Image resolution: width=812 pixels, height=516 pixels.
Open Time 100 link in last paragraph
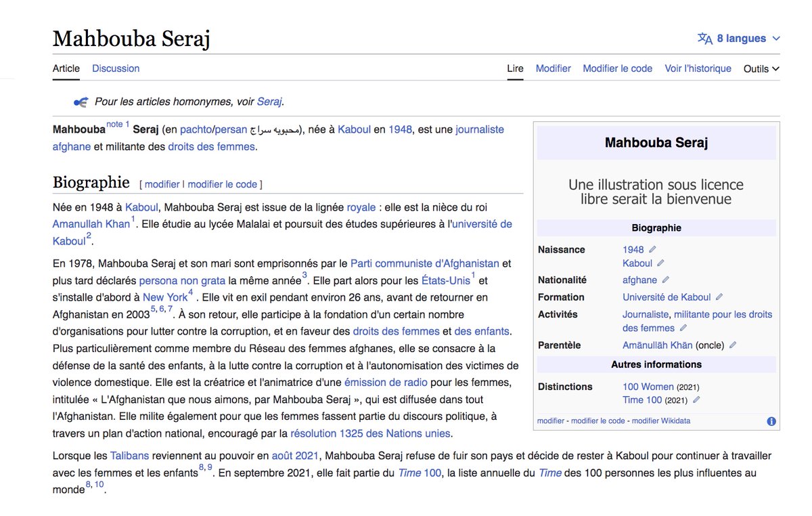point(419,473)
